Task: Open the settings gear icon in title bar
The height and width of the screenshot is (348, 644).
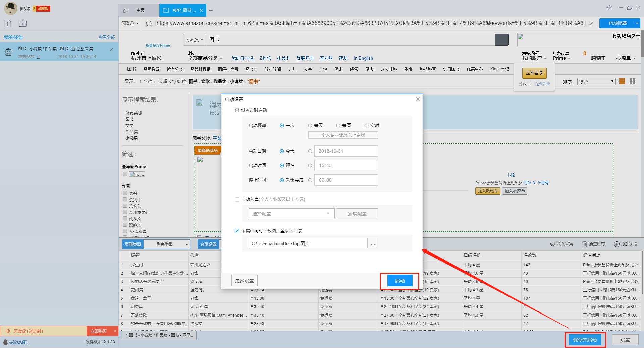Action: pyautogui.click(x=610, y=8)
